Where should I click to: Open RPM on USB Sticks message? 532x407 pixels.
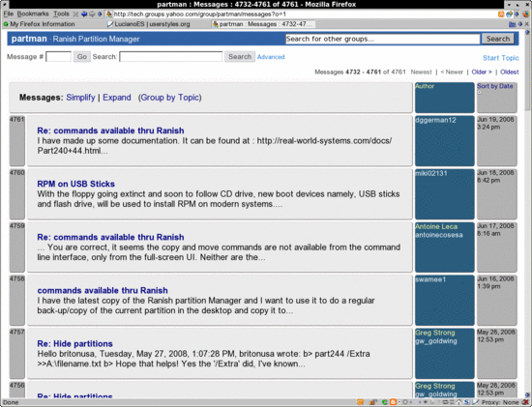(76, 184)
